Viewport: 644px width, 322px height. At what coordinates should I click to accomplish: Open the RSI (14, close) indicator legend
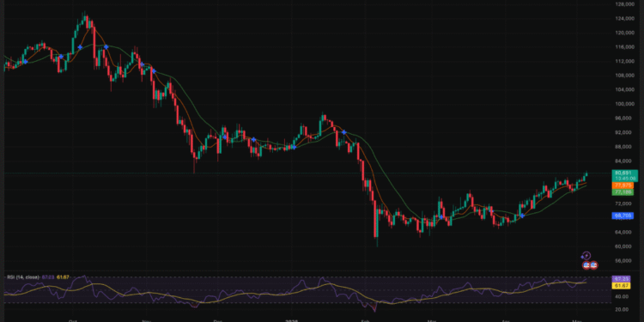(x=22, y=277)
